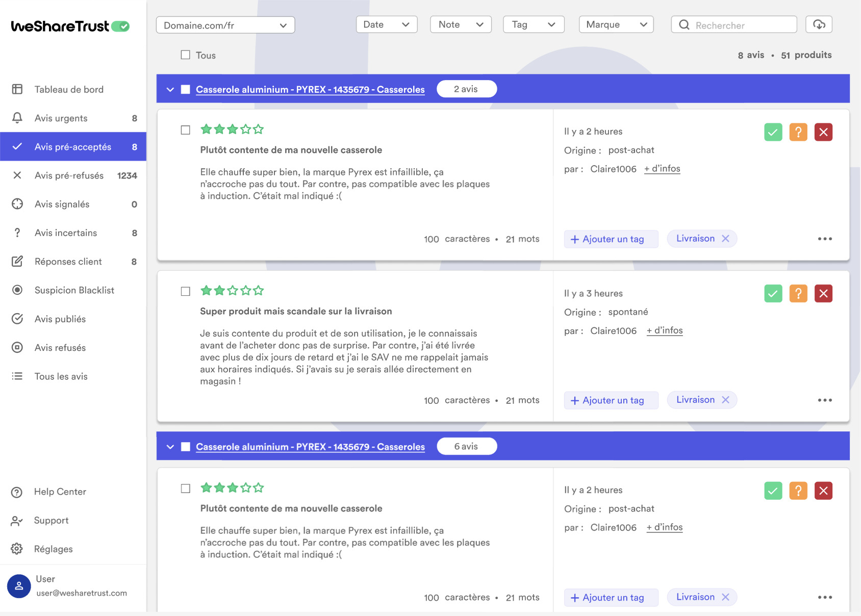Open Suspicion Blacklist from the sidebar
861x616 pixels.
click(x=74, y=290)
